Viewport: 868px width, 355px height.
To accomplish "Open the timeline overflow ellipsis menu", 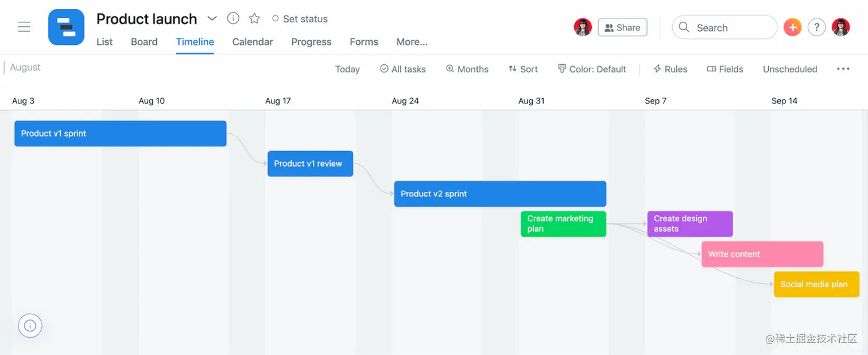I will click(x=843, y=69).
